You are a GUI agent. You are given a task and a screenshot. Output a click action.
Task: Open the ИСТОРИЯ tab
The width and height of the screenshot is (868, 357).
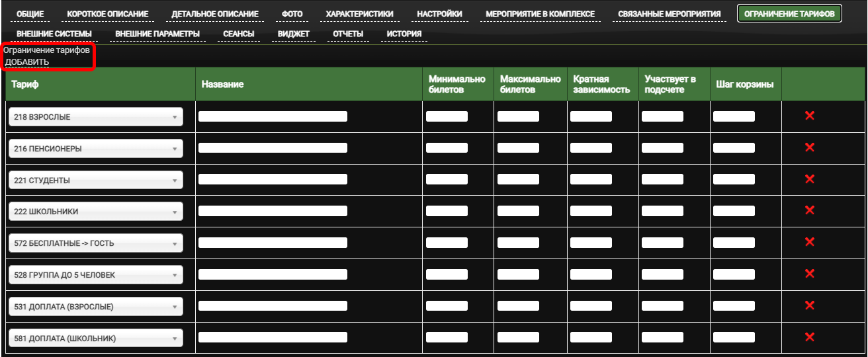pyautogui.click(x=404, y=34)
